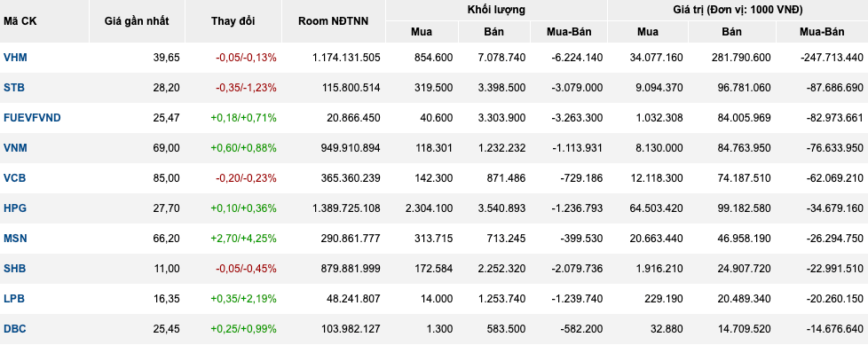Click the Mã CK column header

[19, 21]
